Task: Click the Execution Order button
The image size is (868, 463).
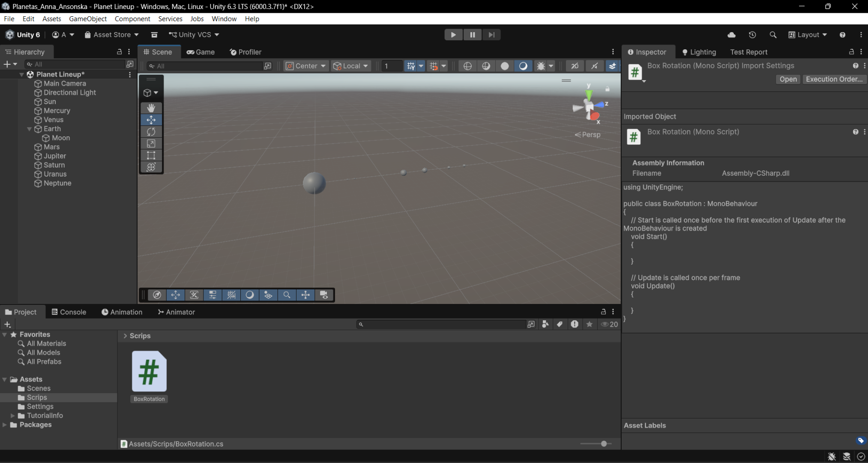Action: coord(834,79)
